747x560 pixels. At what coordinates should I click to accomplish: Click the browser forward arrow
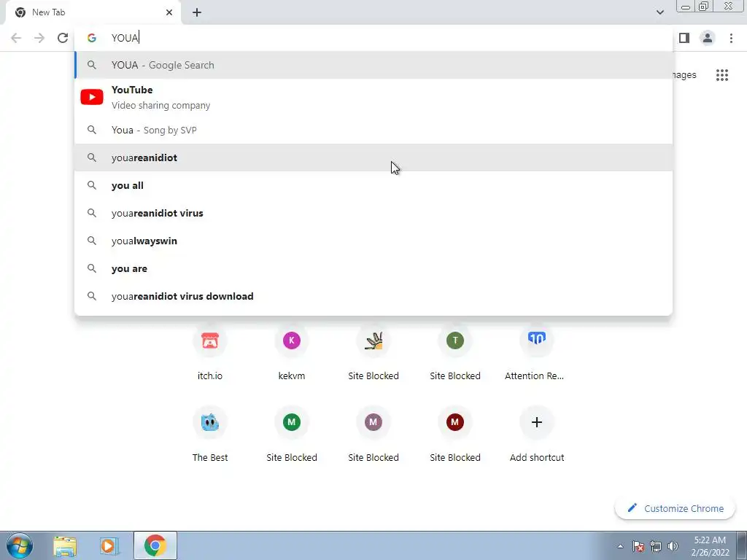tap(39, 38)
